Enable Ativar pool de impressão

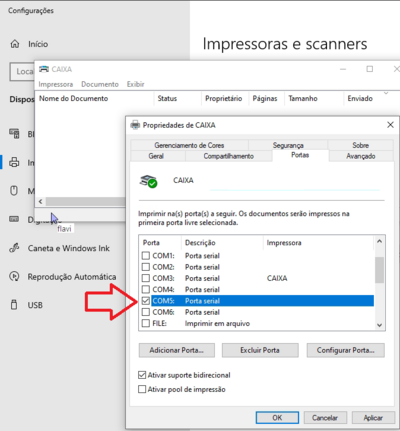pyautogui.click(x=142, y=389)
